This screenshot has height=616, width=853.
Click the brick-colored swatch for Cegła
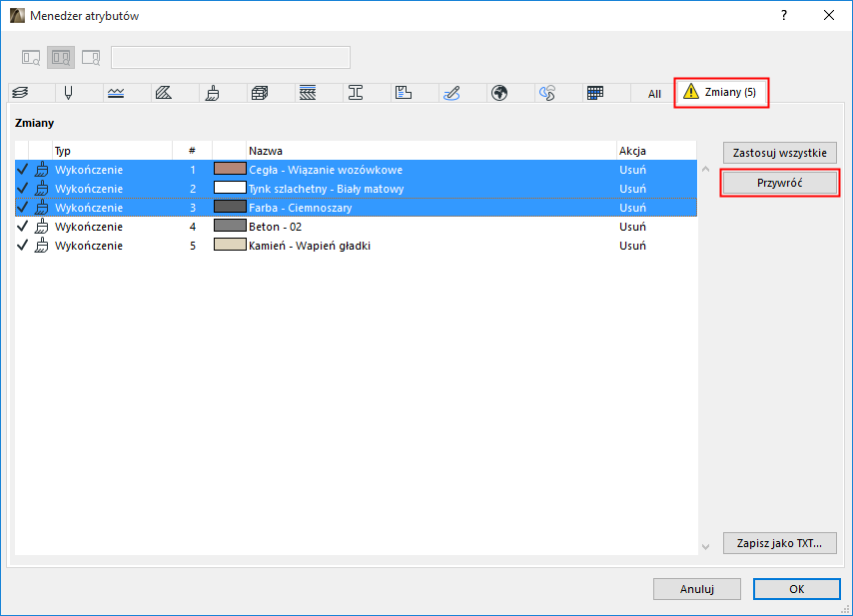pos(230,169)
